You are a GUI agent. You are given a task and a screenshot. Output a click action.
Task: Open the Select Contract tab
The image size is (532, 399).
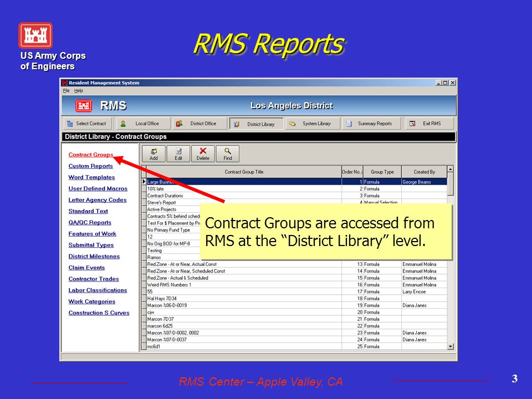88,124
